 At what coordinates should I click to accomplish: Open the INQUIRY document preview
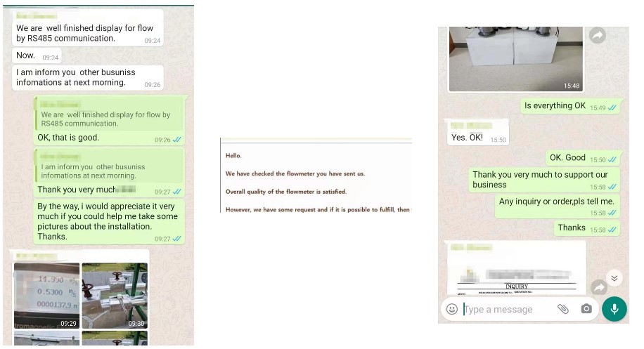[517, 269]
